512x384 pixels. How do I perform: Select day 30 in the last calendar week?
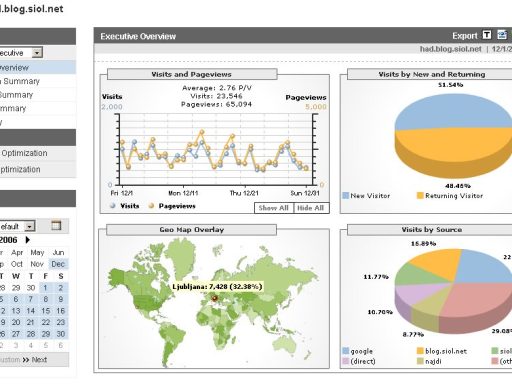[x=61, y=334]
